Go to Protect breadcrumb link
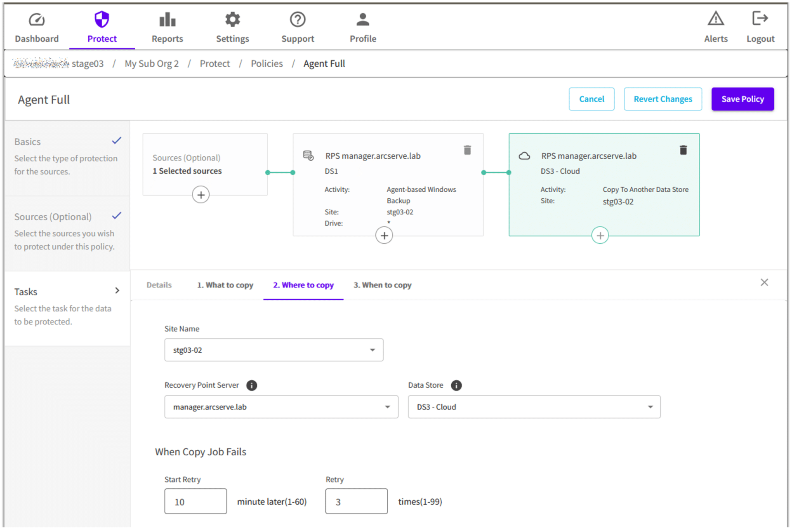792x532 pixels. point(214,64)
